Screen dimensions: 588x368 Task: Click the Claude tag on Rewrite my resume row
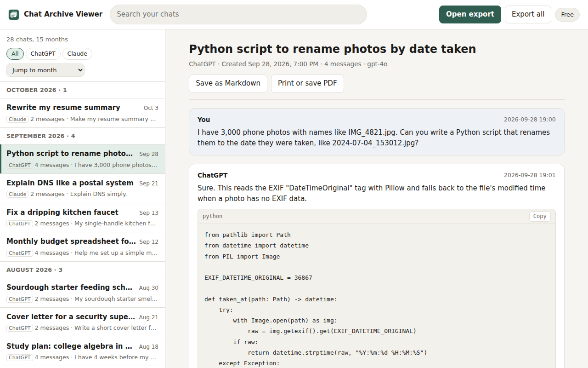(x=17, y=119)
